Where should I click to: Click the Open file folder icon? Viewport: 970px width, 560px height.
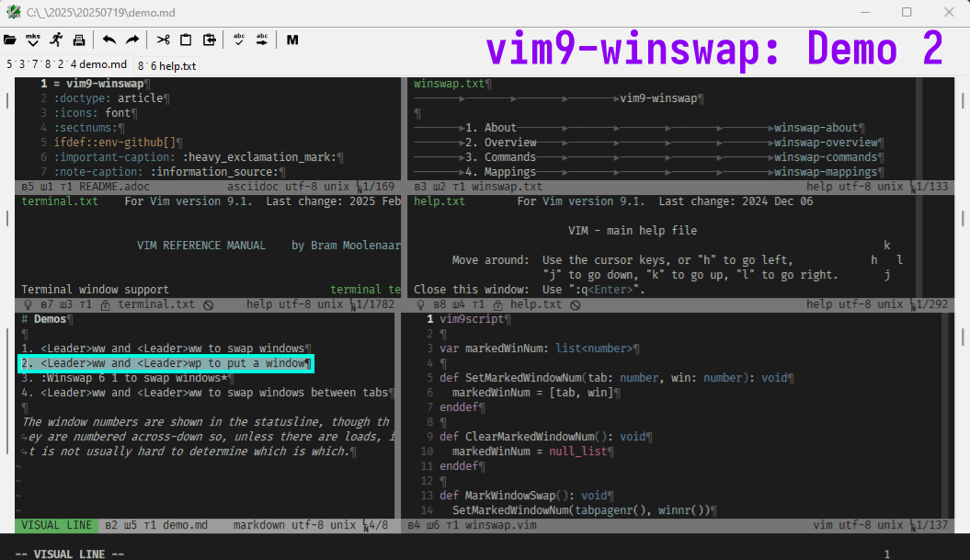(x=10, y=40)
